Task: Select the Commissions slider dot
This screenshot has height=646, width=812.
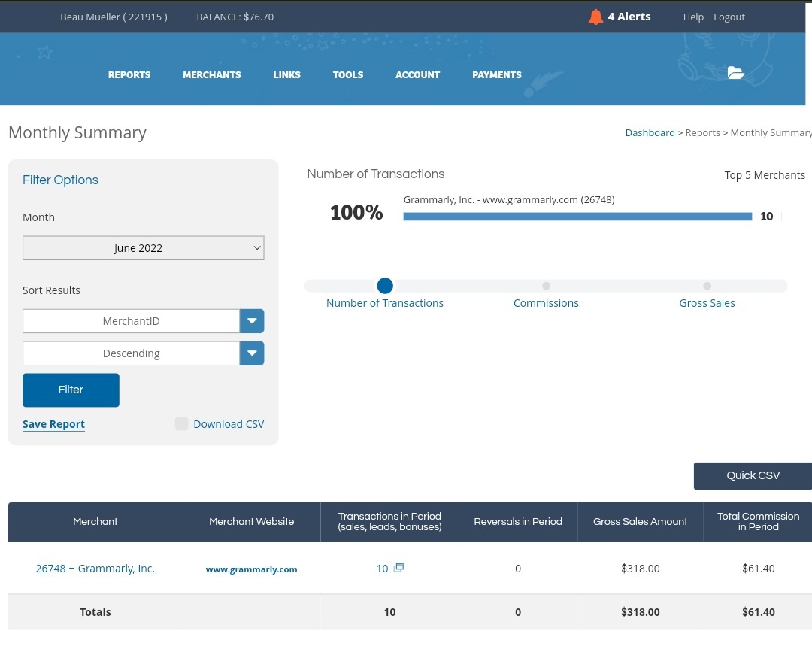Action: click(x=546, y=286)
